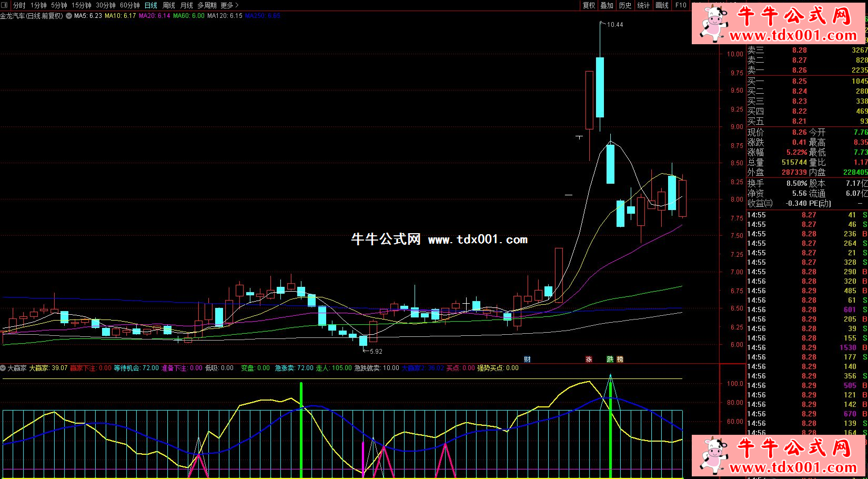This screenshot has height=479, width=868.
Task: Click the 金龙汽车(日线 前复权) title
Action: pos(32,16)
